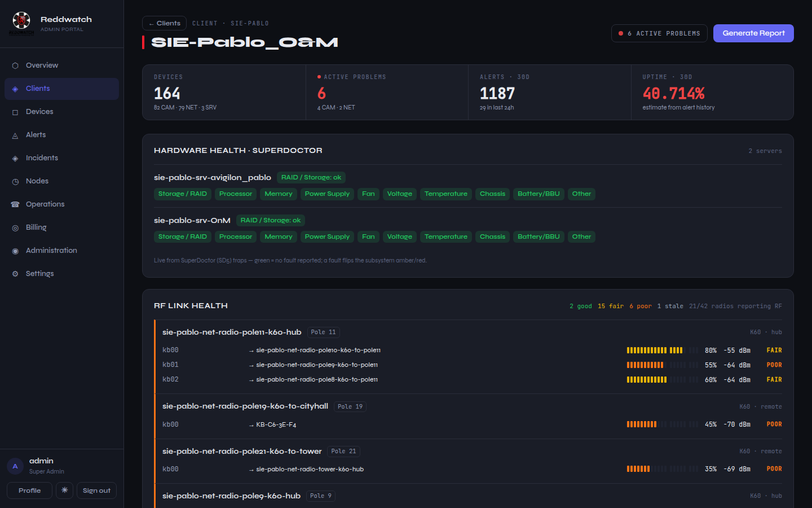Select radio sie-pablo-net-radio-pole11-k60-hub
812x508 pixels.
click(232, 332)
